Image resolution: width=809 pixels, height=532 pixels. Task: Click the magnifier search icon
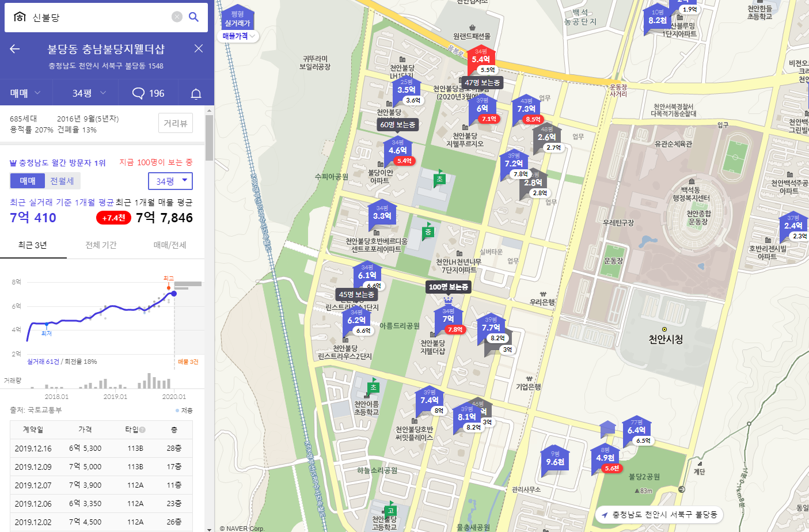click(194, 17)
